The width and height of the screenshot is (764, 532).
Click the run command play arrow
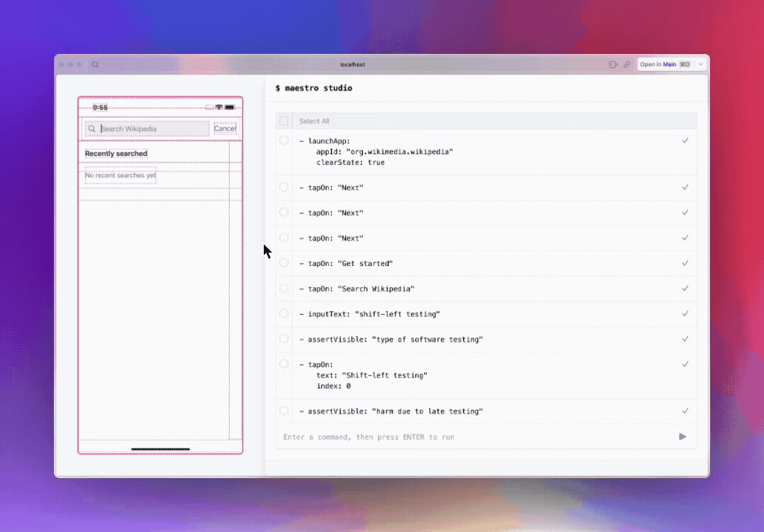683,437
